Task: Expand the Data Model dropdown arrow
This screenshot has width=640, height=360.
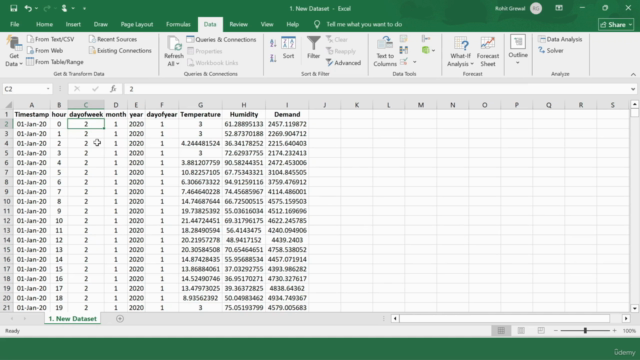Action: pos(433,51)
